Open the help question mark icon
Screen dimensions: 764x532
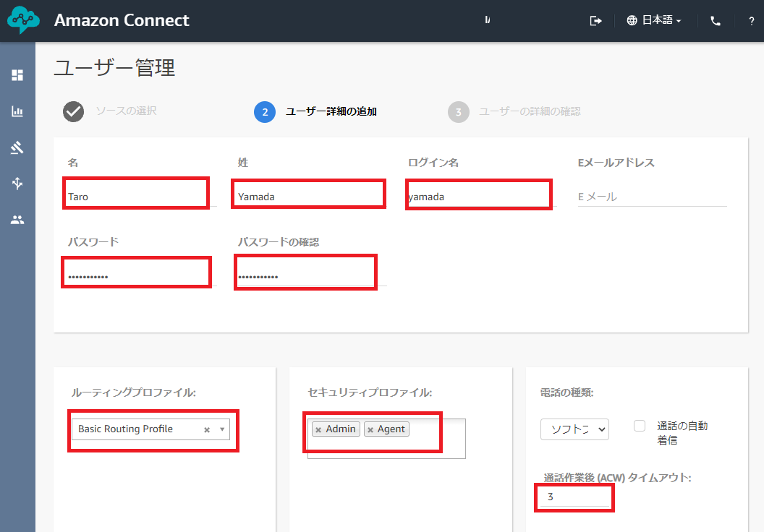click(751, 21)
